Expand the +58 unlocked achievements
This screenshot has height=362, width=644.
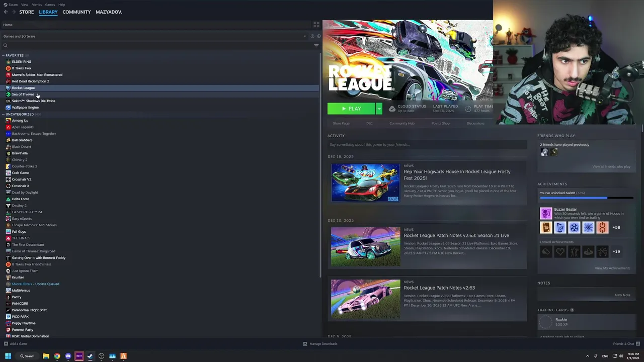coord(616,227)
